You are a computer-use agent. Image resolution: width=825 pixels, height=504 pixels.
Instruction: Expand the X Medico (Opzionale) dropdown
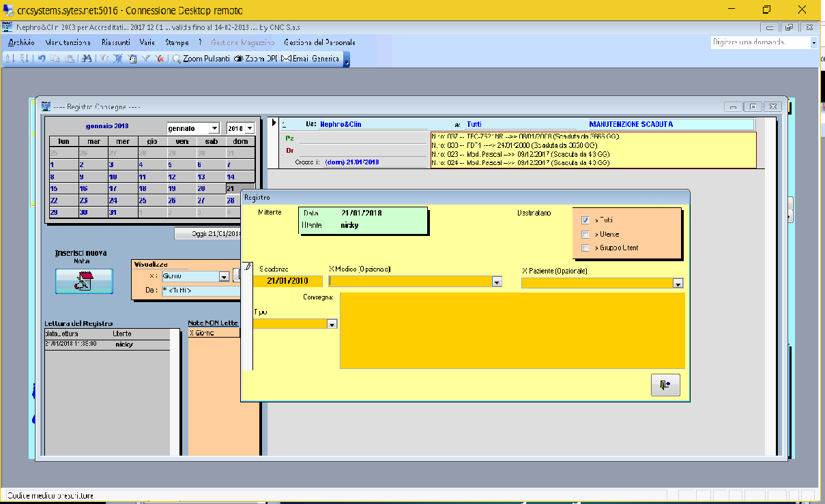497,282
